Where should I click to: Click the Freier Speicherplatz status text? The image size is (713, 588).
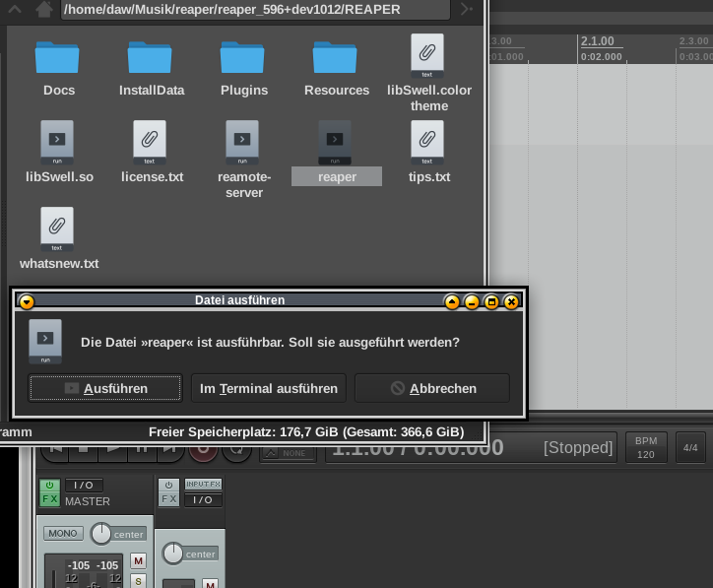(x=306, y=431)
